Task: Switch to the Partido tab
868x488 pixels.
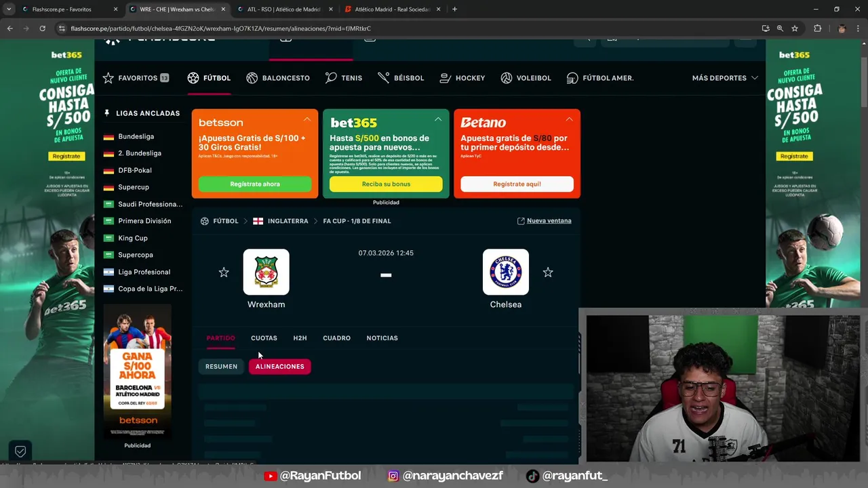Action: [221, 338]
